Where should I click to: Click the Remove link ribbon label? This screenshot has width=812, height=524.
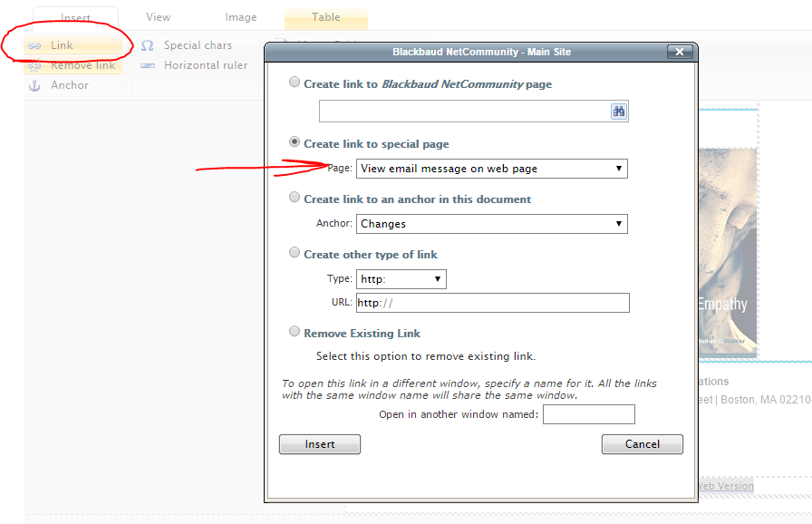pyautogui.click(x=82, y=66)
